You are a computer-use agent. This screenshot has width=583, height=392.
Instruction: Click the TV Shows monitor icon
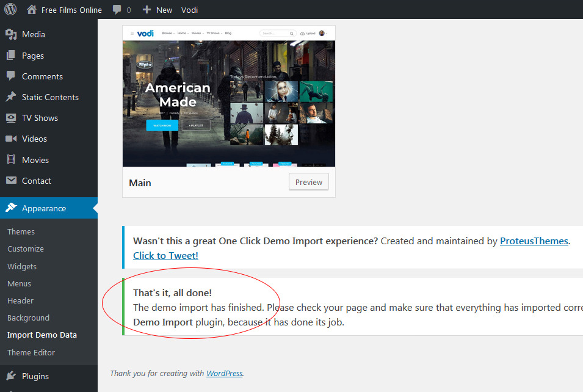[x=11, y=118]
